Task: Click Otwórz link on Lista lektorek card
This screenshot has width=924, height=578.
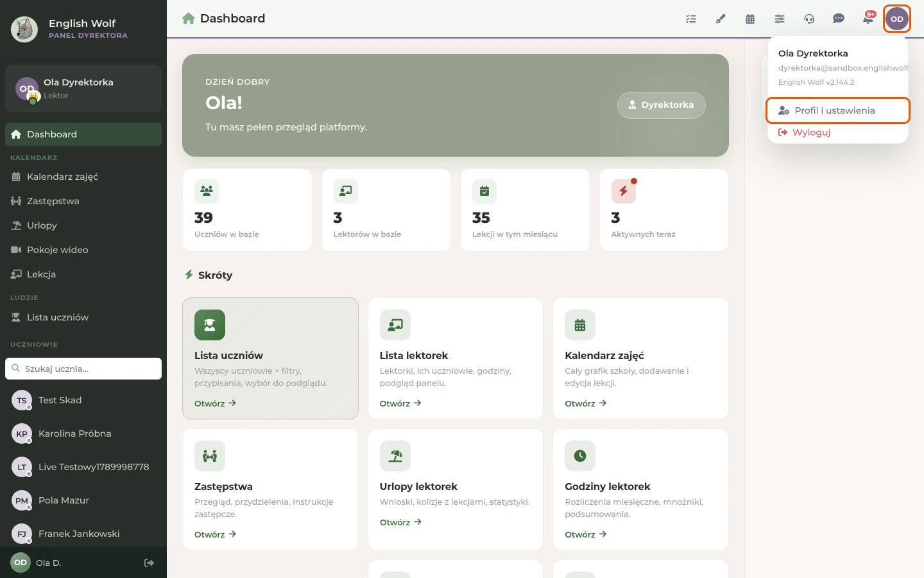Action: click(x=400, y=403)
